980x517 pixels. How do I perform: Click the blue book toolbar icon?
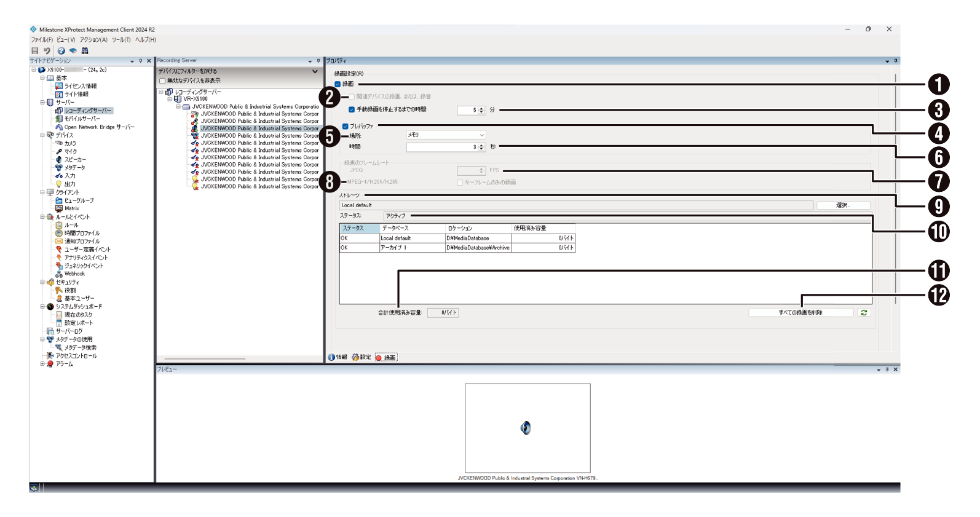[73, 51]
